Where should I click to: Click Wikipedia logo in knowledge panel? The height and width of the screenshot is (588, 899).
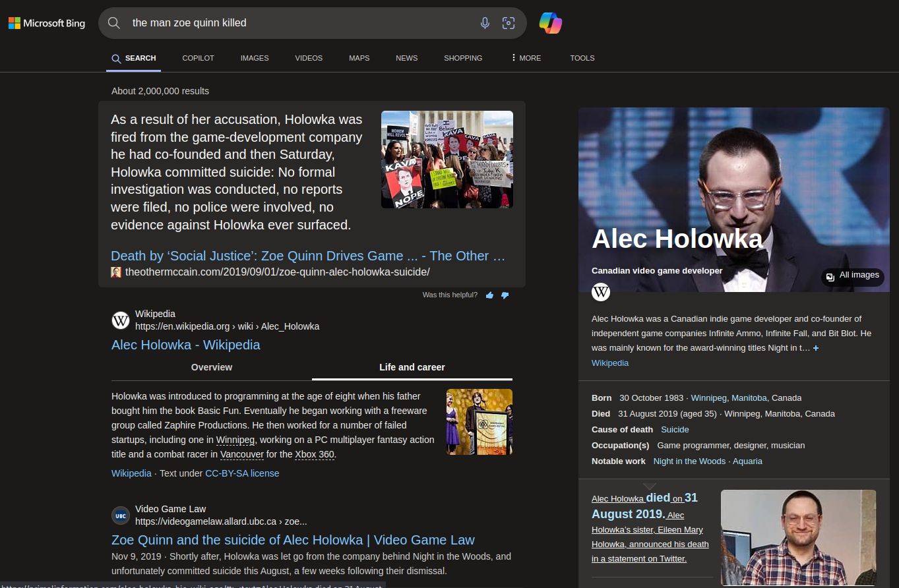[601, 292]
